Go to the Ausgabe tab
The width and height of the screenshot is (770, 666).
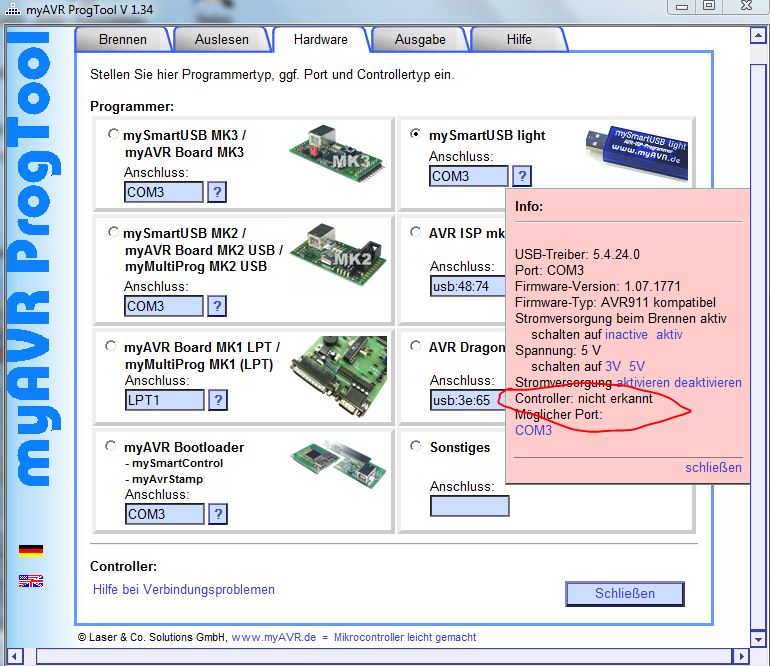[420, 39]
